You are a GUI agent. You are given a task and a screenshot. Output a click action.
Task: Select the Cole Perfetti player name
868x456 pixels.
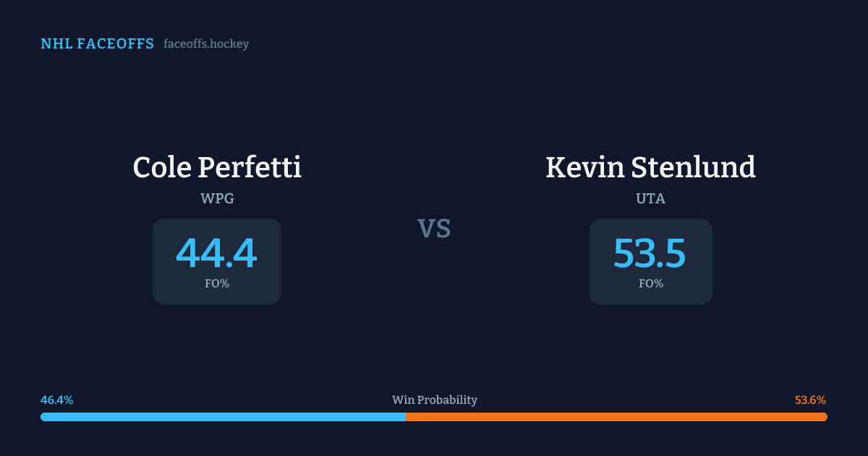217,167
